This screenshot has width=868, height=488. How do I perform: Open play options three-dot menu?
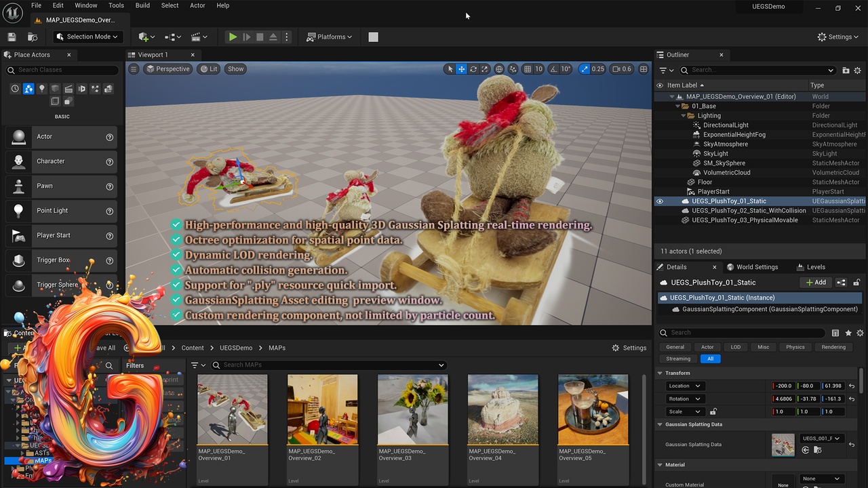pos(287,37)
